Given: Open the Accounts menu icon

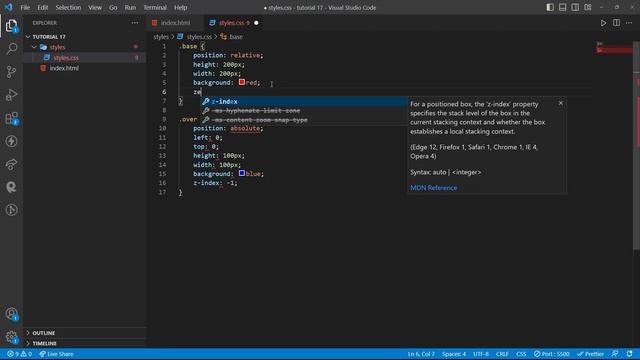Looking at the screenshot, I should 11,314.
